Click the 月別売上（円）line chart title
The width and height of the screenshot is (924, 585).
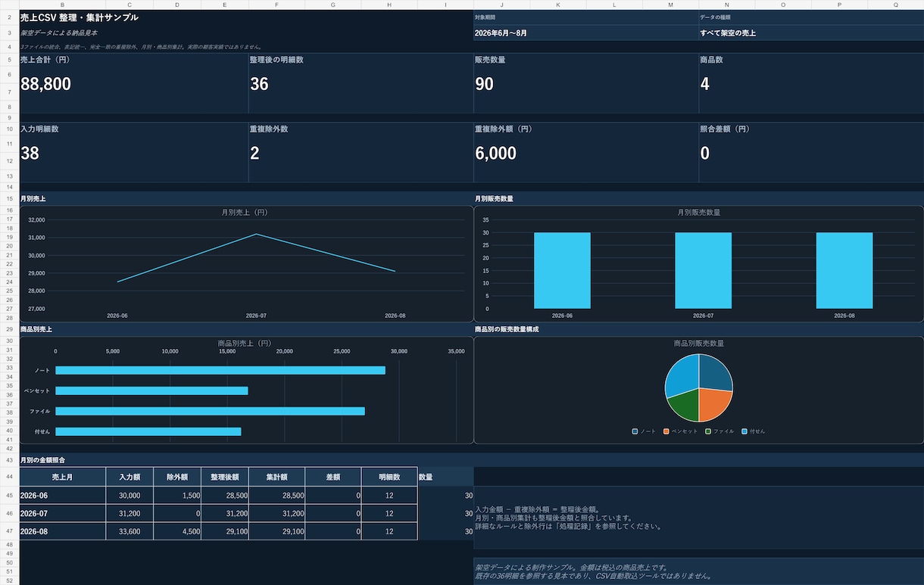(246, 213)
